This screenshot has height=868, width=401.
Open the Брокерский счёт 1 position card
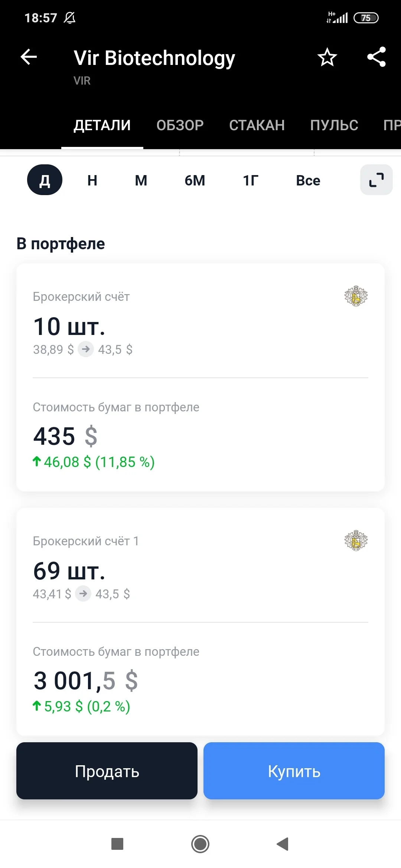(200, 622)
